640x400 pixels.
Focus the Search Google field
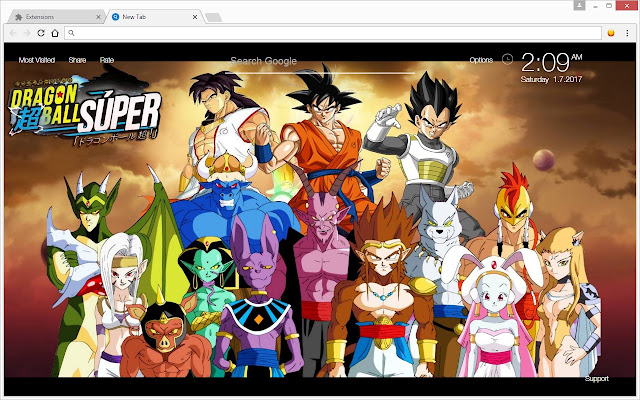tap(320, 62)
